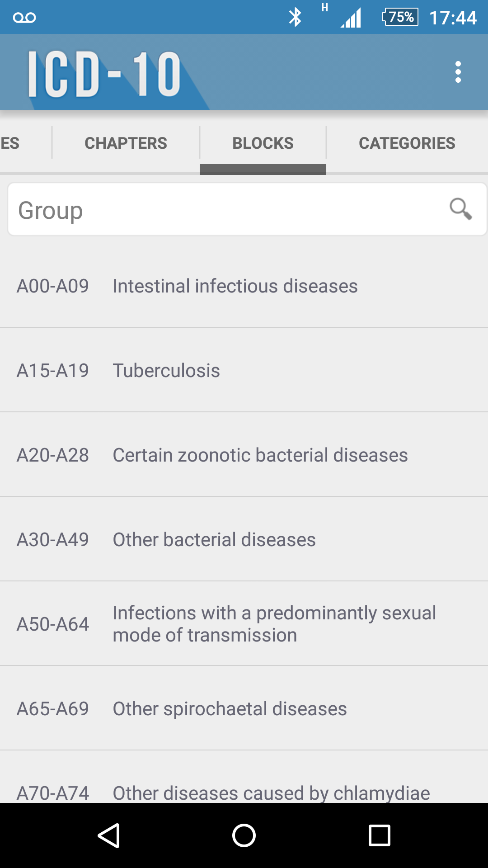Viewport: 488px width, 868px height.
Task: Select the Blocks tab
Action: 263,143
